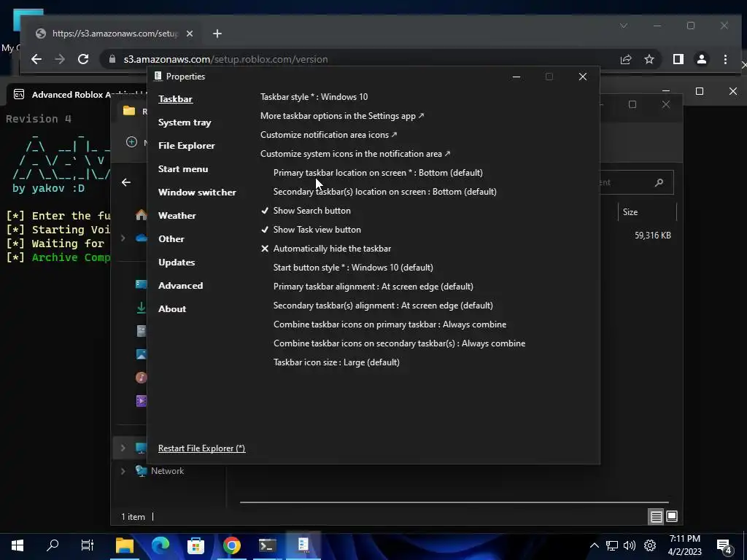Image resolution: width=747 pixels, height=560 pixels.
Task: Open Window switcher section
Action: [197, 192]
